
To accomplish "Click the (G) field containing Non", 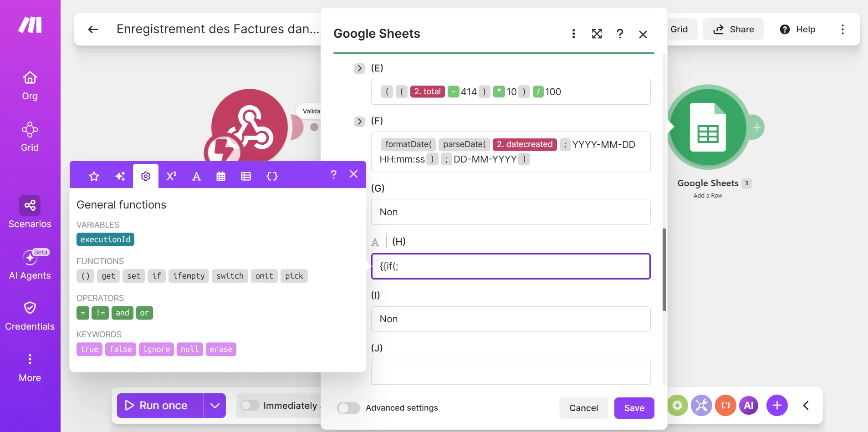I will click(x=511, y=212).
